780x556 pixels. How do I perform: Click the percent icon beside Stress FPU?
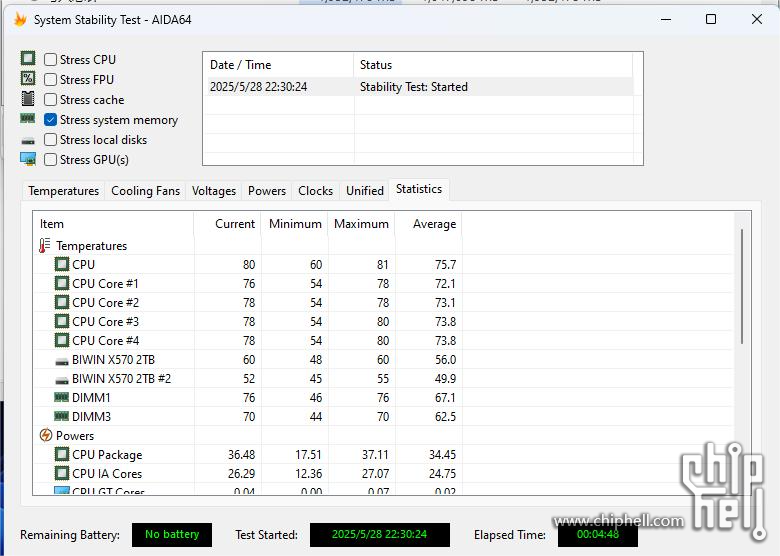point(28,78)
